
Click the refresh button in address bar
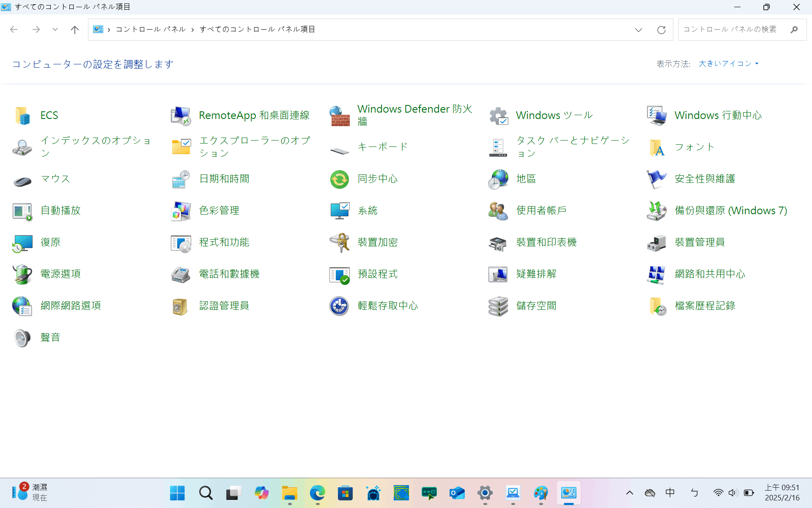[x=661, y=30]
